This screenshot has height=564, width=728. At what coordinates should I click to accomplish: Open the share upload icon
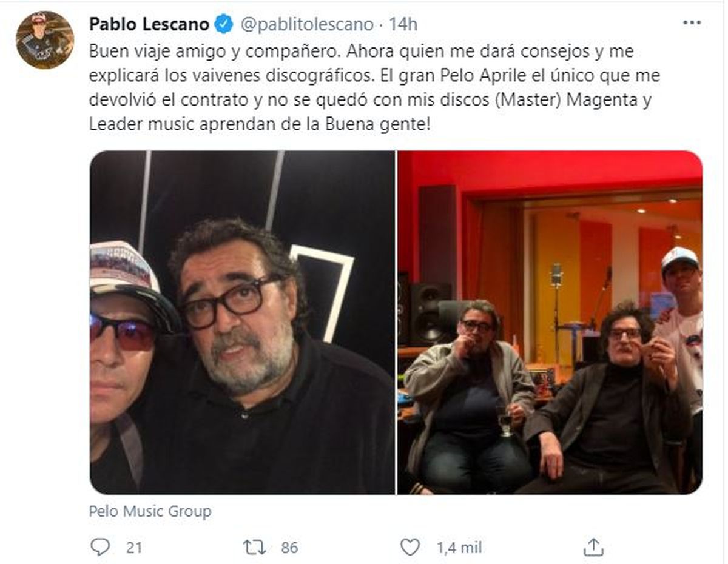tap(591, 547)
